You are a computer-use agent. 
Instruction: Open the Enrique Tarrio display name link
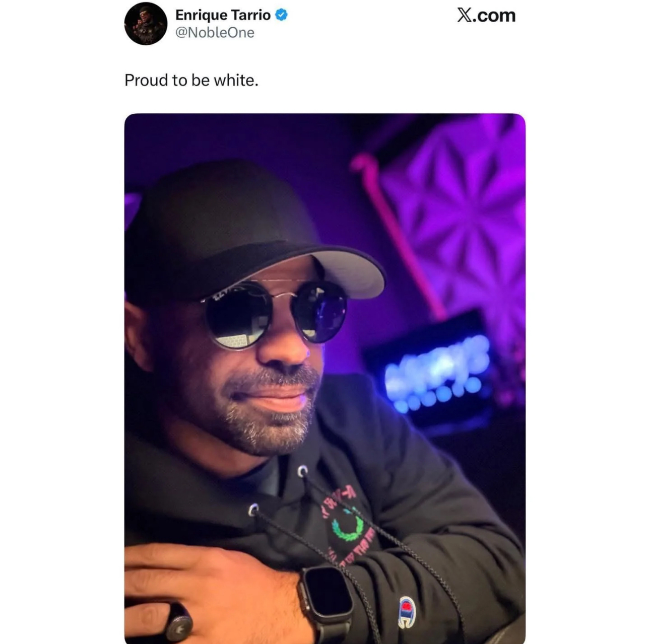point(223,15)
